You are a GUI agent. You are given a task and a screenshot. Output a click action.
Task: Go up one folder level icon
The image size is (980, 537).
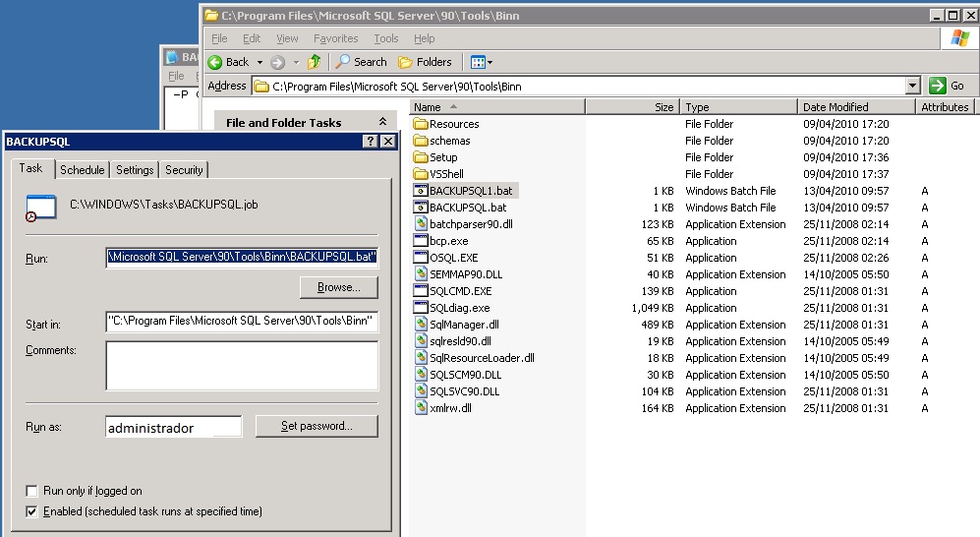point(315,61)
